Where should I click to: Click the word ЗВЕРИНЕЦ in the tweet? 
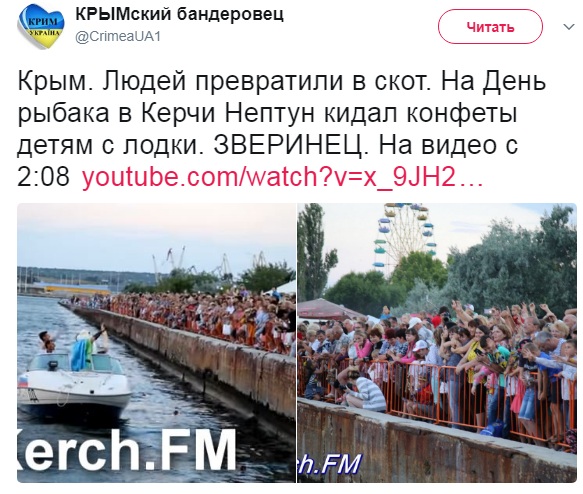[x=288, y=145]
